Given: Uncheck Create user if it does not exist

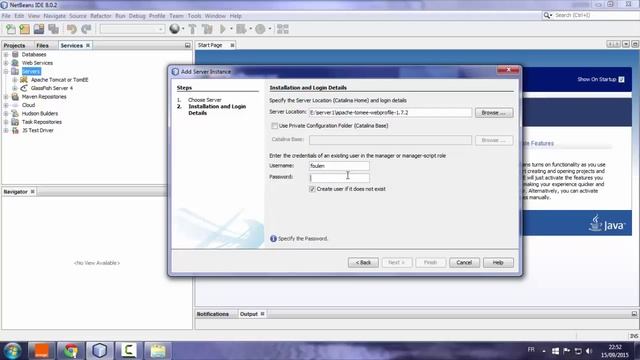Looking at the screenshot, I should 312,189.
